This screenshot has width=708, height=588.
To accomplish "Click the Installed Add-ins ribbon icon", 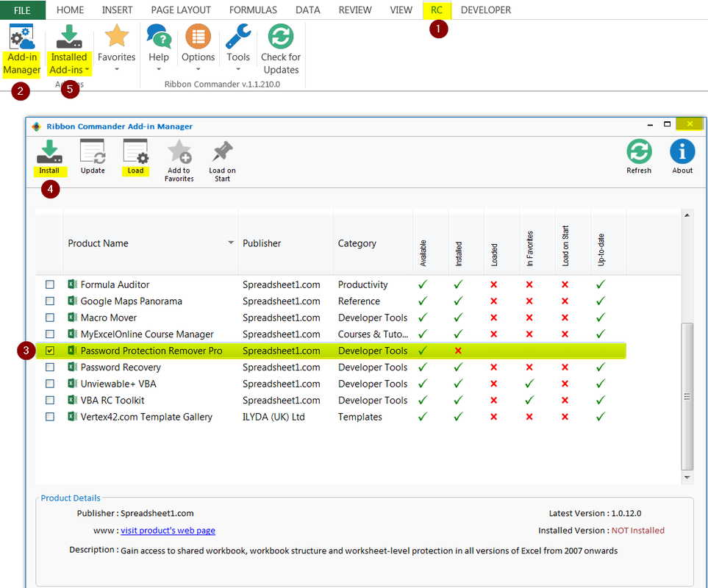I will tap(69, 37).
